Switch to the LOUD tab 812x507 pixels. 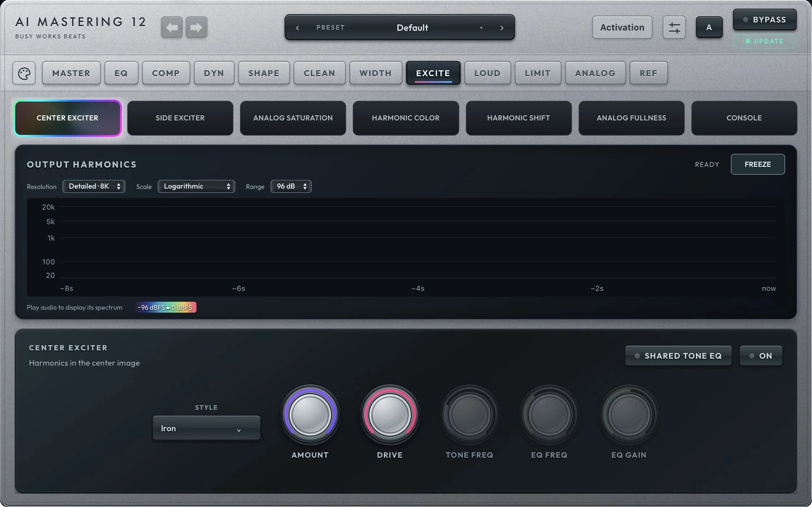pos(488,73)
